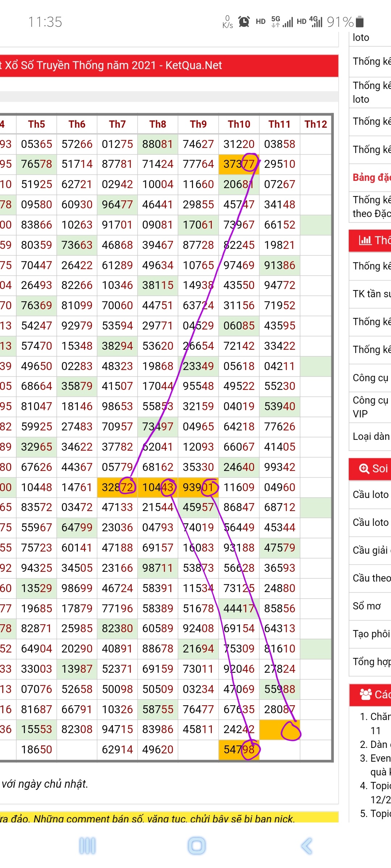Image resolution: width=391 pixels, height=868 pixels.
Task: Tap cell 62914 in Th7 last row
Action: click(117, 749)
